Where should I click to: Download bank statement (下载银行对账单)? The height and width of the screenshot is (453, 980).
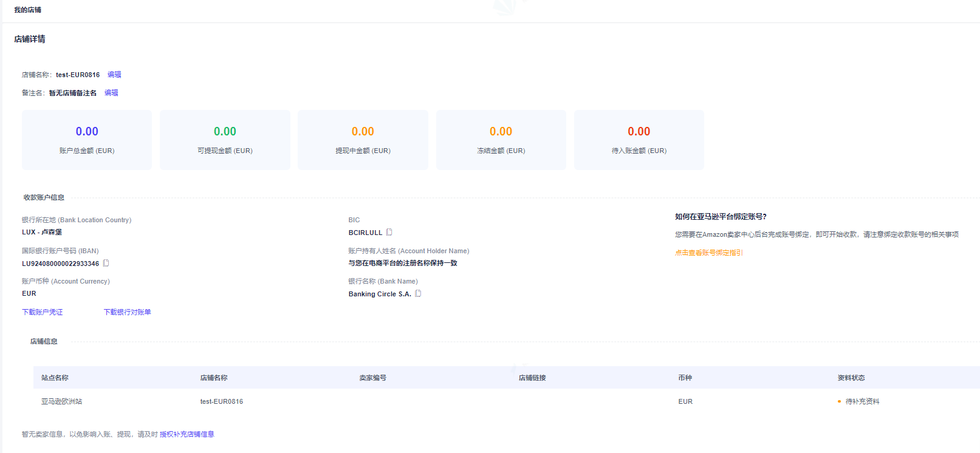point(127,312)
